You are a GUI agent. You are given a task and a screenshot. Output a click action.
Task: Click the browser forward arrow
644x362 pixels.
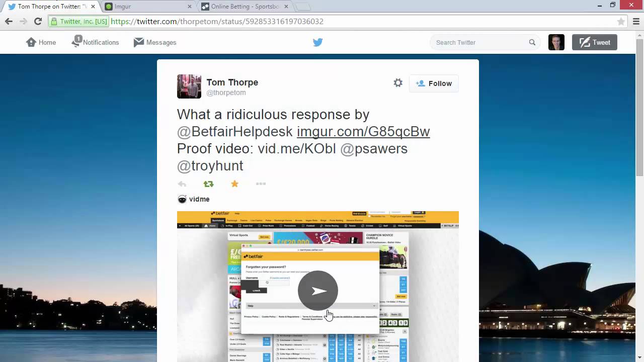tap(23, 22)
